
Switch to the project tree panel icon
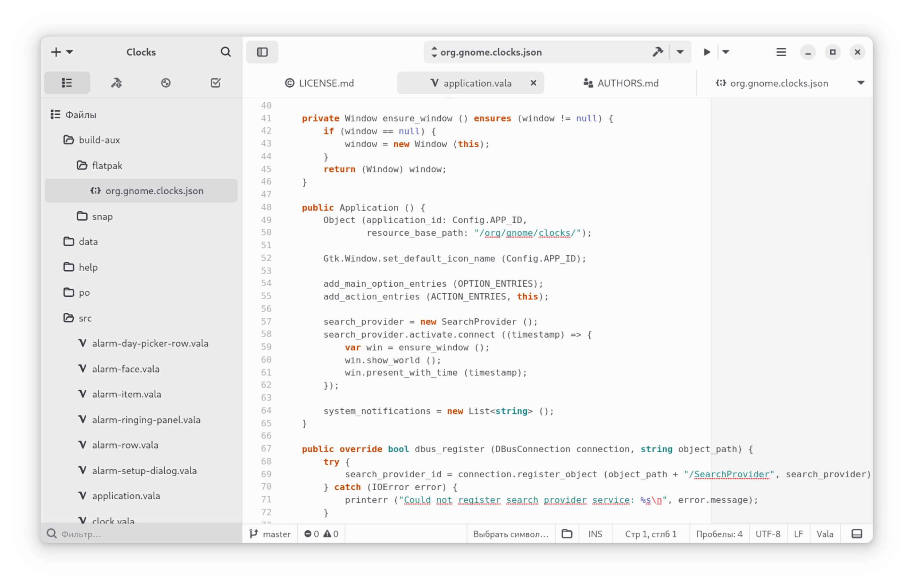pos(67,83)
